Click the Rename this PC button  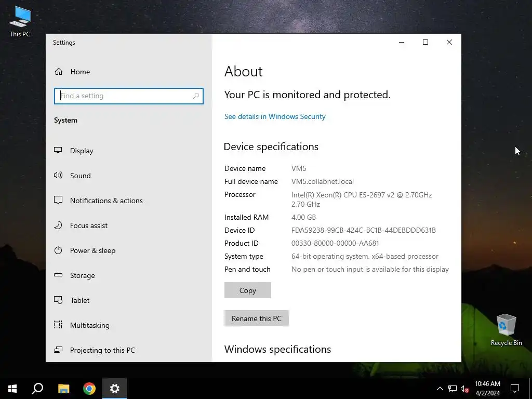point(257,318)
